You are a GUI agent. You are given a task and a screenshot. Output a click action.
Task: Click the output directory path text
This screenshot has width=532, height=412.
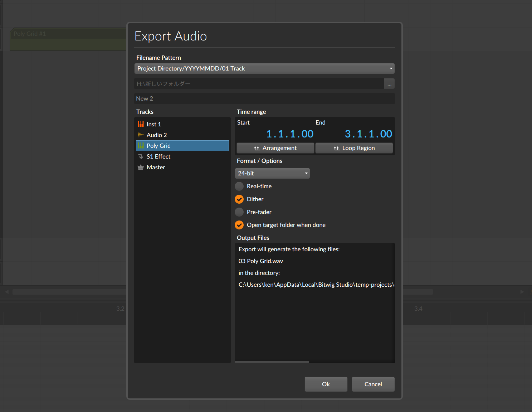coord(317,285)
